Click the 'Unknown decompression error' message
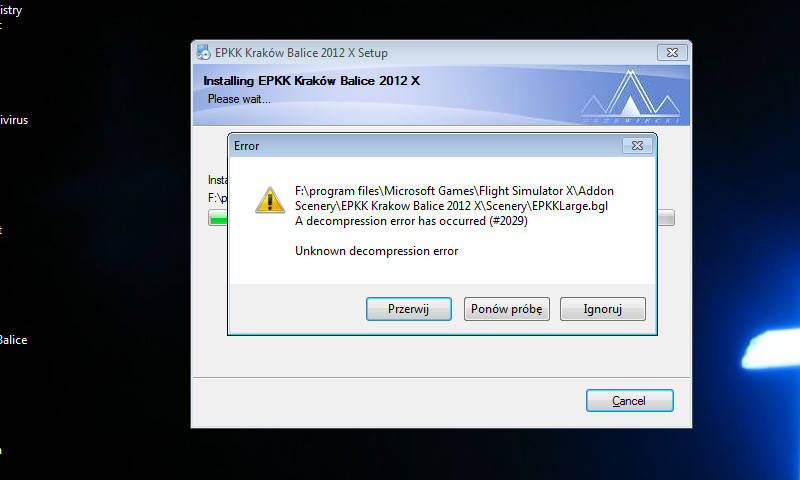 coord(377,251)
